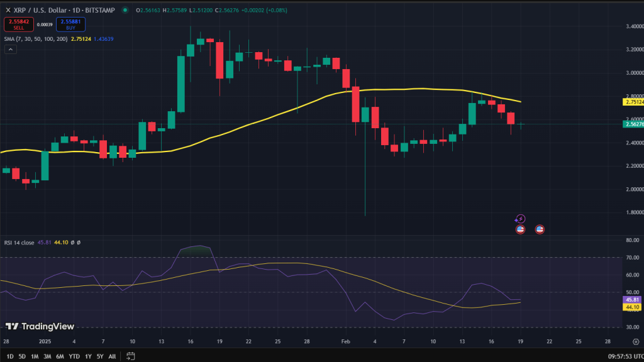Click the purple lightning event icon

[520, 219]
